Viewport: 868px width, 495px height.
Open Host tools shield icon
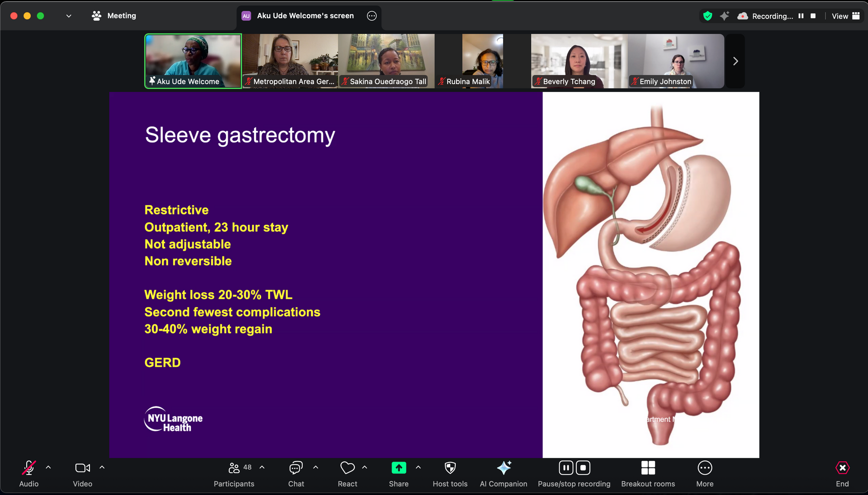(450, 468)
